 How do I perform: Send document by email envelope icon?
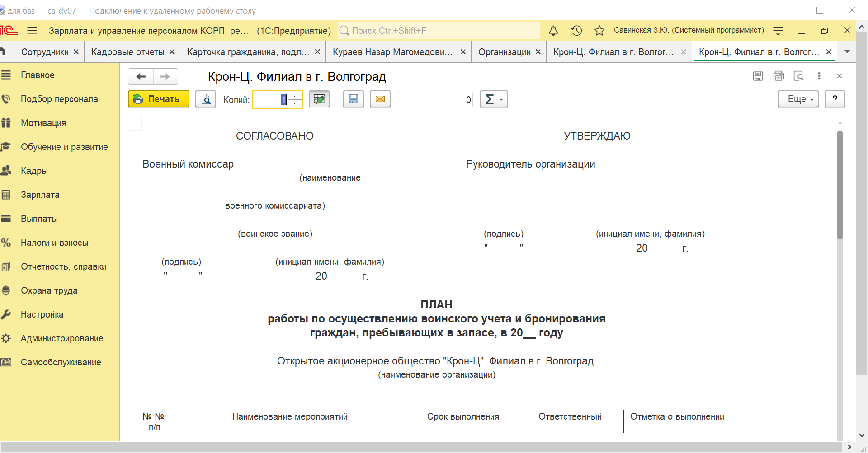380,99
